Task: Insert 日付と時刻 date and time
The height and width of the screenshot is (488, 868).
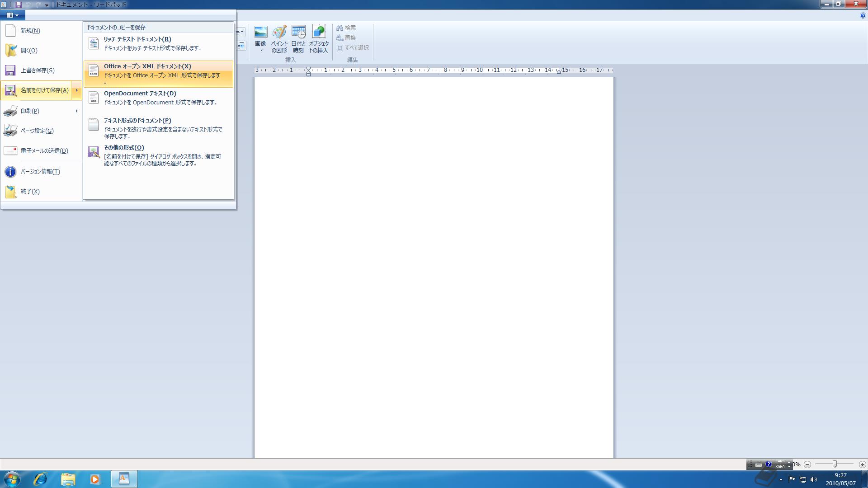Action: point(298,39)
